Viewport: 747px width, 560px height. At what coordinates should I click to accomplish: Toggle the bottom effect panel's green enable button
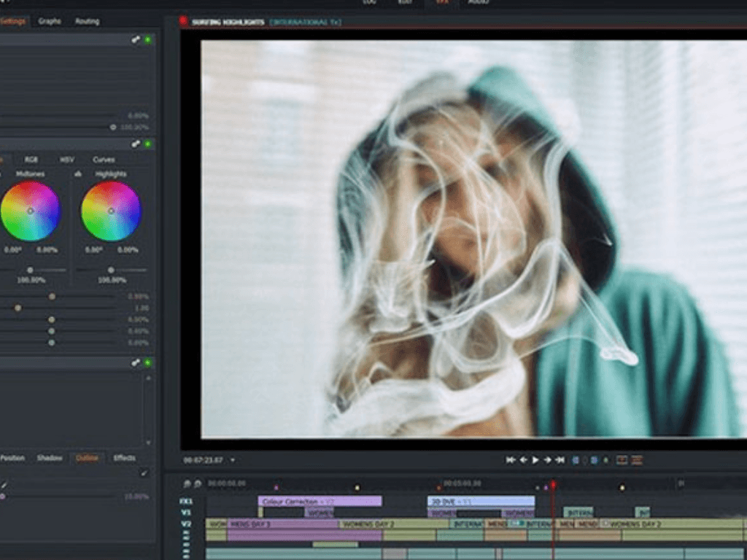[x=148, y=362]
